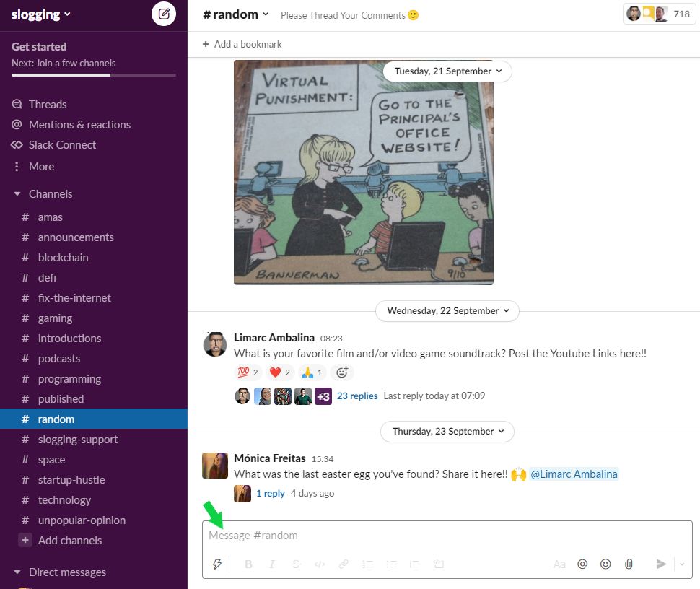Open the Tuesday, 21 September date dropdown

pos(446,71)
